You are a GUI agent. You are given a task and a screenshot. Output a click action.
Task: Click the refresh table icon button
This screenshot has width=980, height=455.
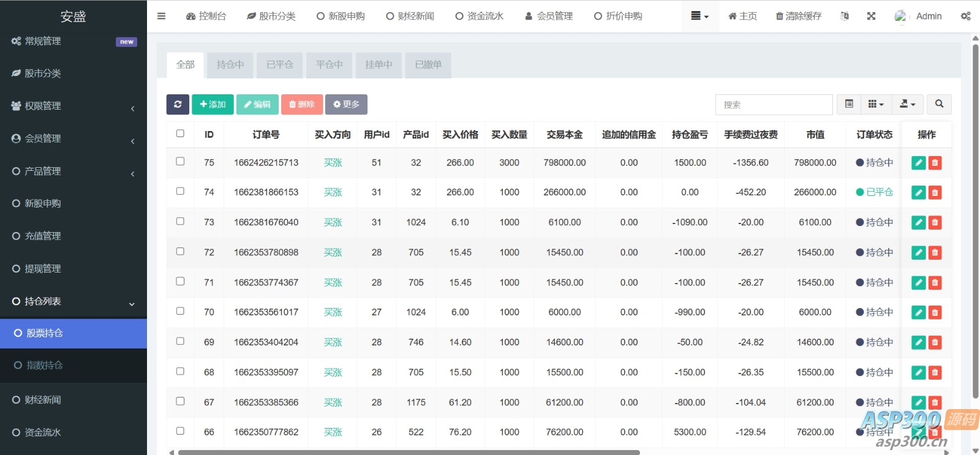(x=178, y=104)
